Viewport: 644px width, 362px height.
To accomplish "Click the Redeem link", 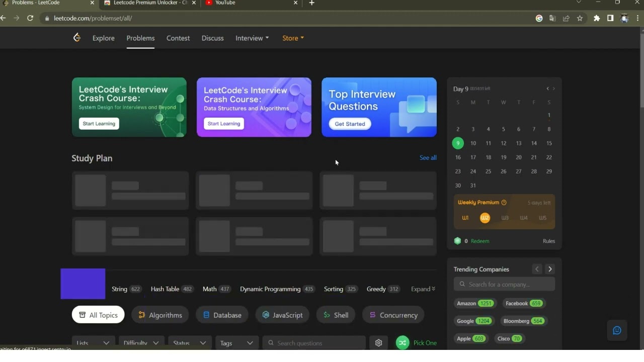I will point(480,241).
